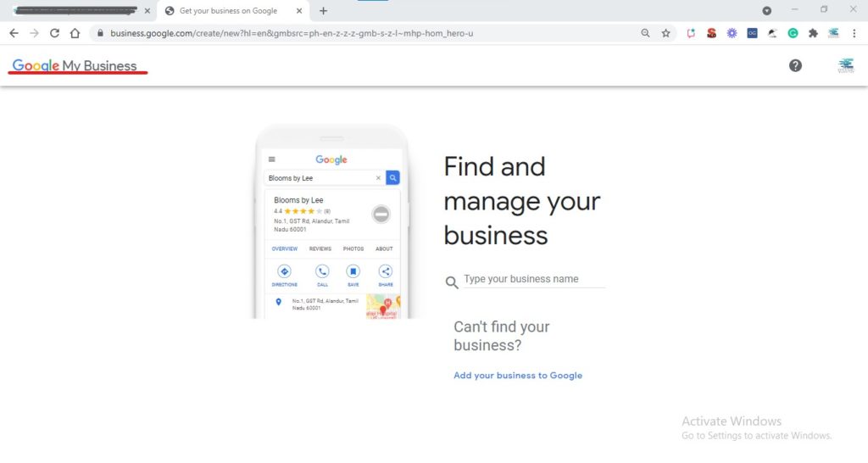Viewport: 868px width, 463px height.
Task: Bookmark this page with the star icon
Action: pos(666,33)
